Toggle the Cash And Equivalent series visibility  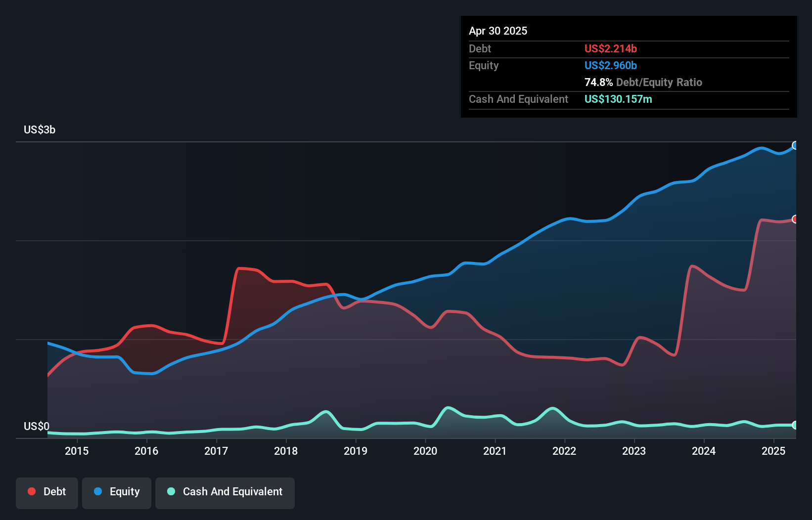click(225, 492)
